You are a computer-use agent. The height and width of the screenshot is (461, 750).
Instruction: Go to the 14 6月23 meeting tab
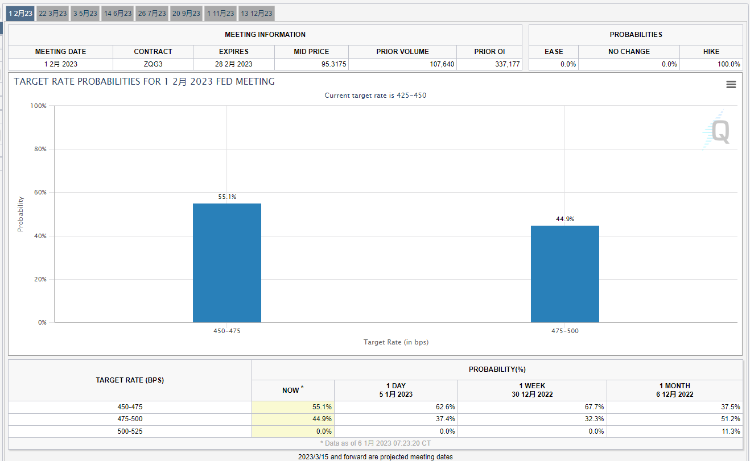117,13
